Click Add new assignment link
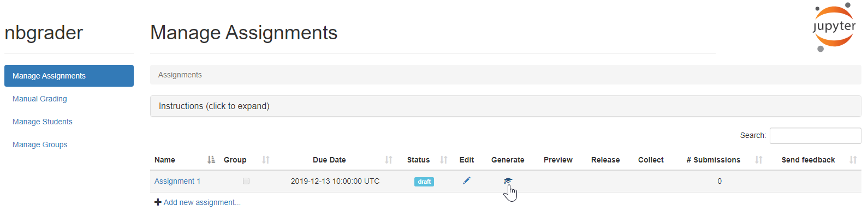The height and width of the screenshot is (223, 868). tap(202, 202)
